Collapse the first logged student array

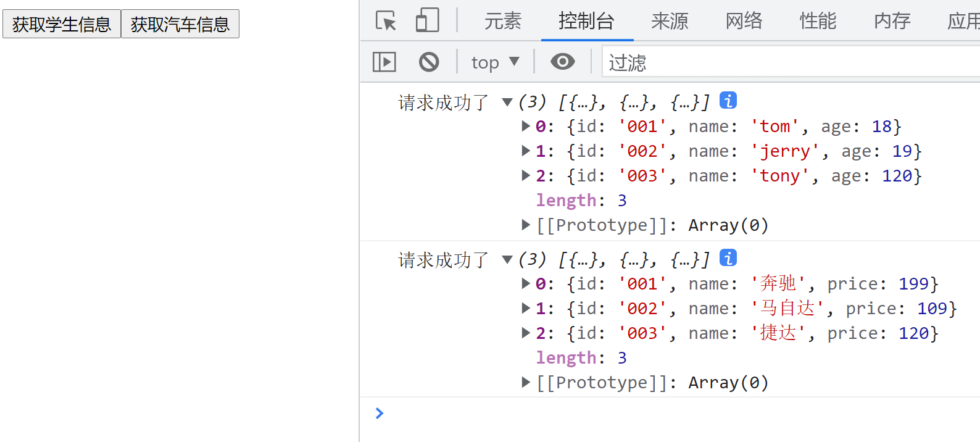[507, 102]
